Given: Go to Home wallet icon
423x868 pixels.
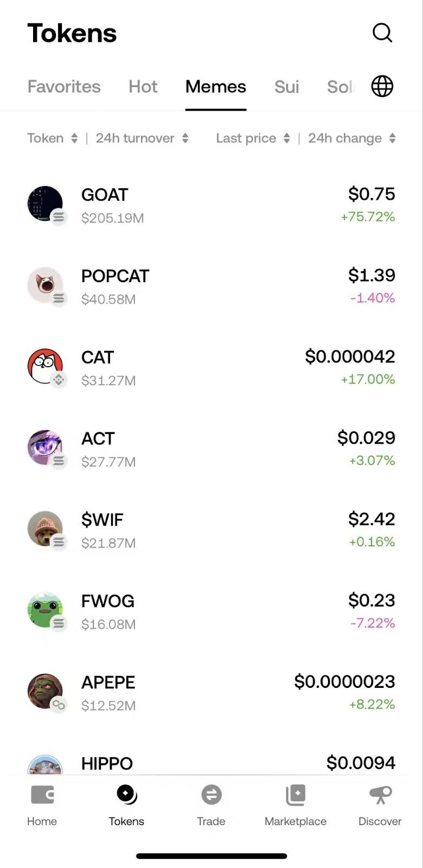Looking at the screenshot, I should coord(42,795).
